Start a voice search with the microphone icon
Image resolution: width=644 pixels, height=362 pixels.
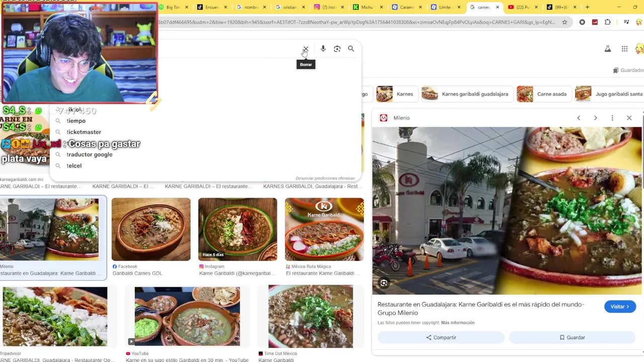[323, 49]
